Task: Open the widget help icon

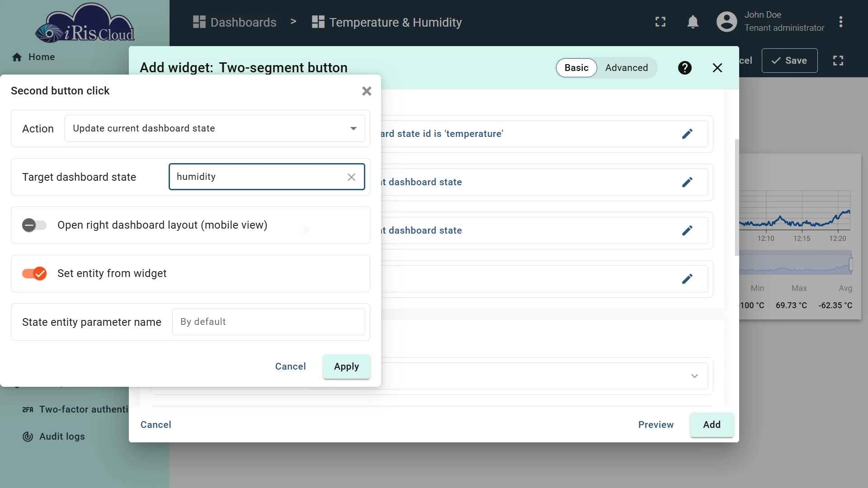Action: 685,68
